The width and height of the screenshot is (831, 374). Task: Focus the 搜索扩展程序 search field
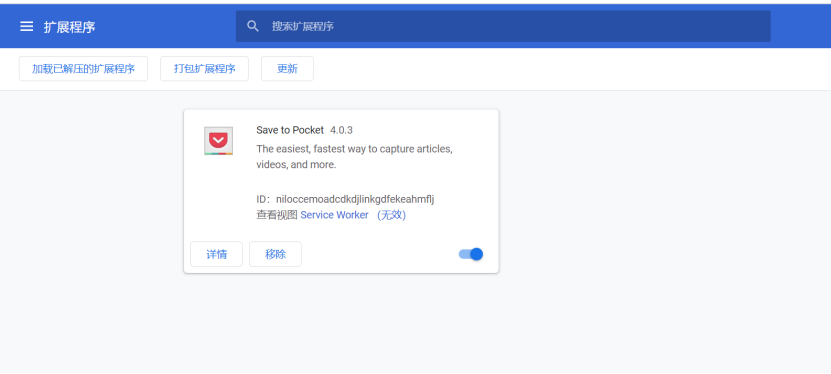[503, 26]
